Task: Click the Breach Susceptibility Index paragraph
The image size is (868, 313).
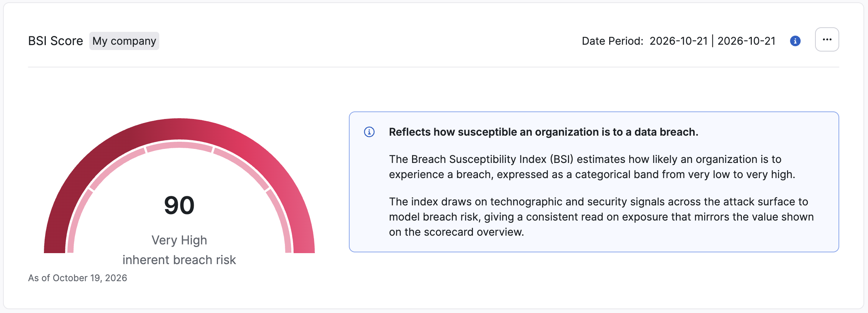Action: (592, 167)
